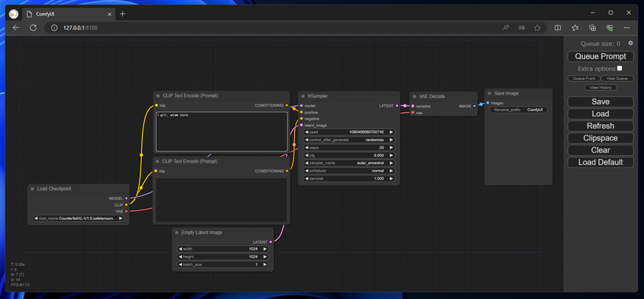Image resolution: width=644 pixels, height=299 pixels.
Task: Open the scheduler normal dropdown
Action: tap(349, 171)
